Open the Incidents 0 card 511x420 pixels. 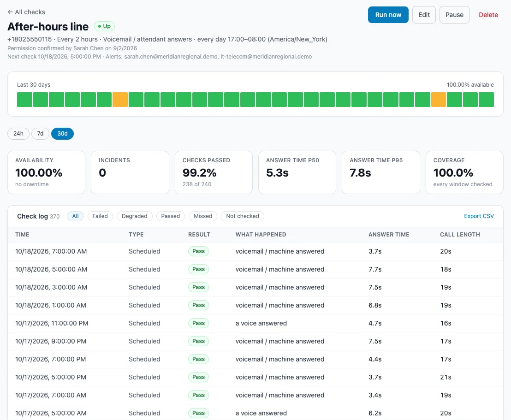(130, 172)
